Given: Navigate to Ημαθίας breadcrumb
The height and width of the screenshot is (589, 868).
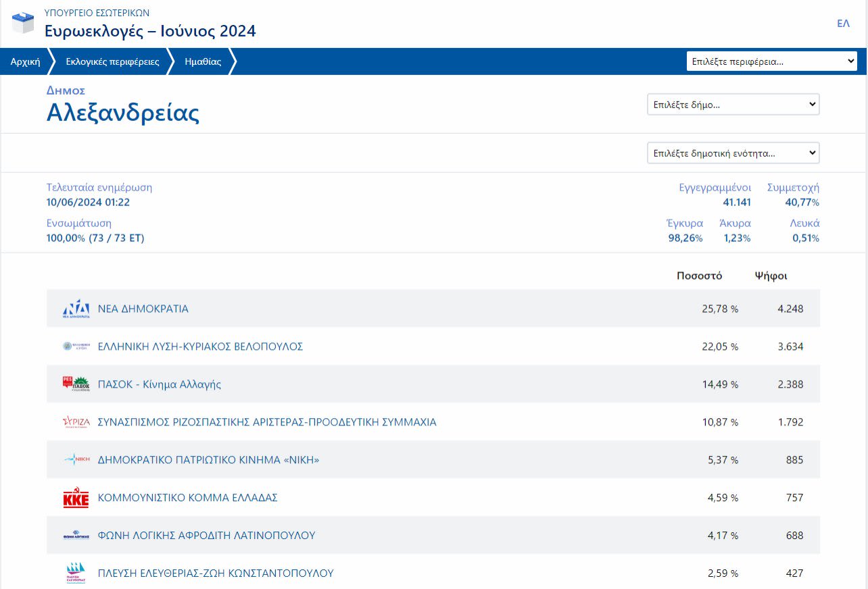Looking at the screenshot, I should (203, 61).
